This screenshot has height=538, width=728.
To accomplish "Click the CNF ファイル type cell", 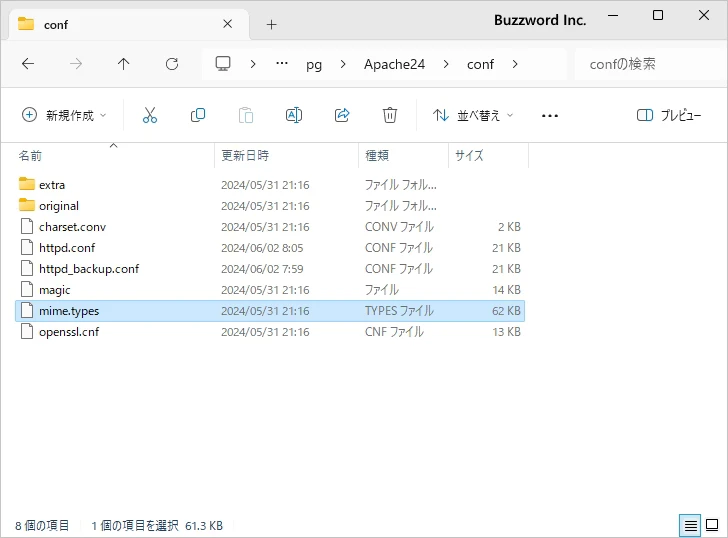I will coord(394,331).
